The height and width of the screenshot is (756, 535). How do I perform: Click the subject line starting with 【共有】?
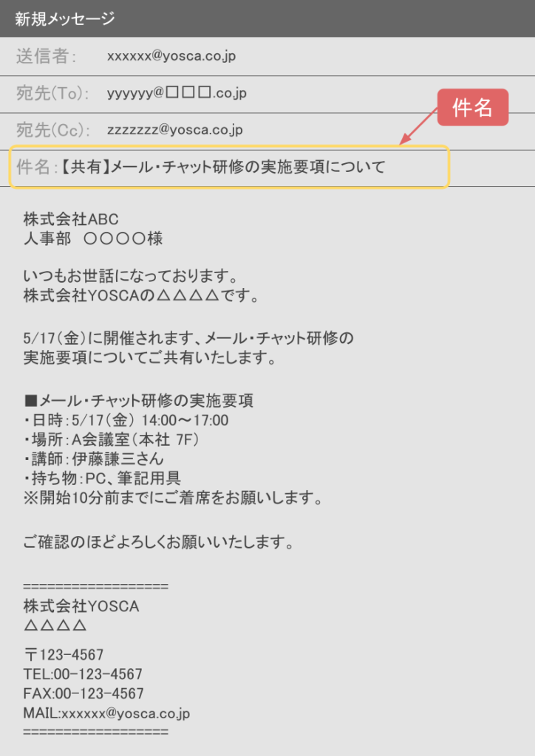click(x=224, y=168)
